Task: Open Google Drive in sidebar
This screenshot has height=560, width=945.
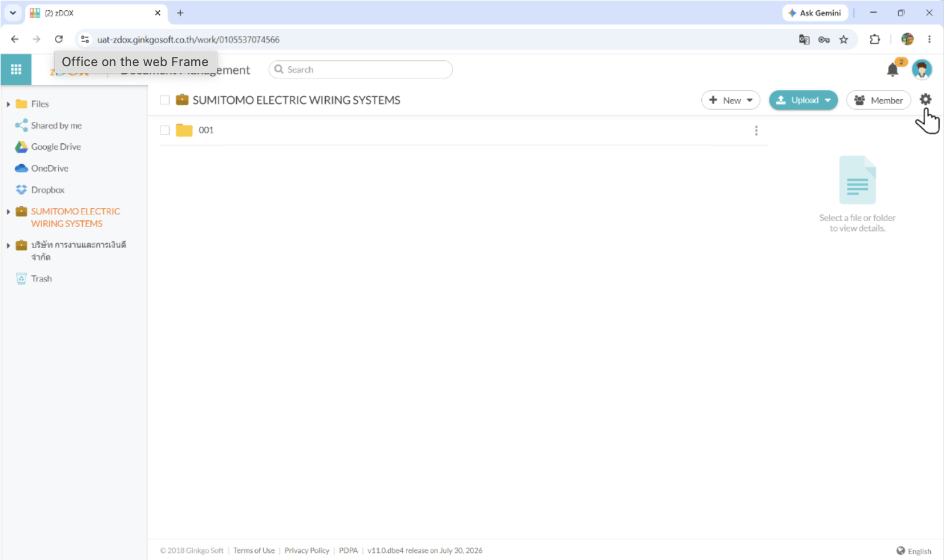Action: (x=56, y=147)
